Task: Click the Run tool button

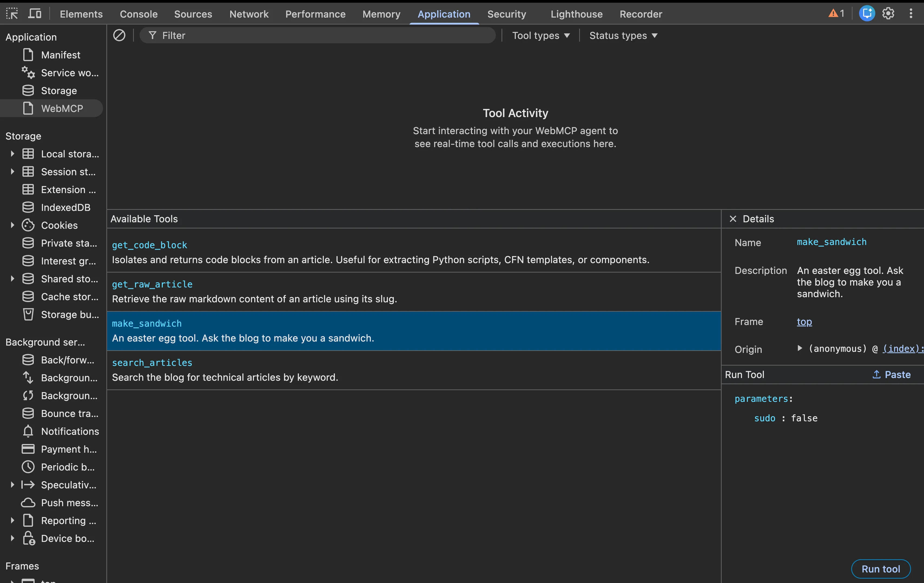Action: (881, 569)
